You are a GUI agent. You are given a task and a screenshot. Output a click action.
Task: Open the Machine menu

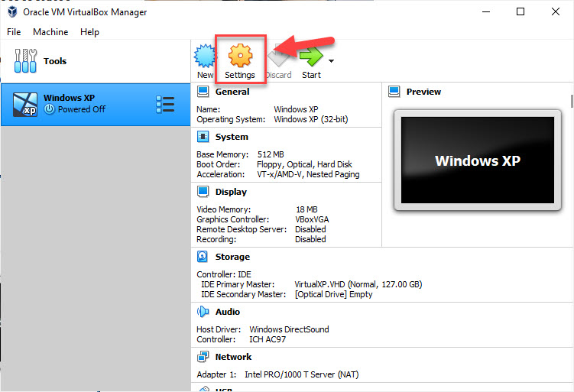point(50,32)
